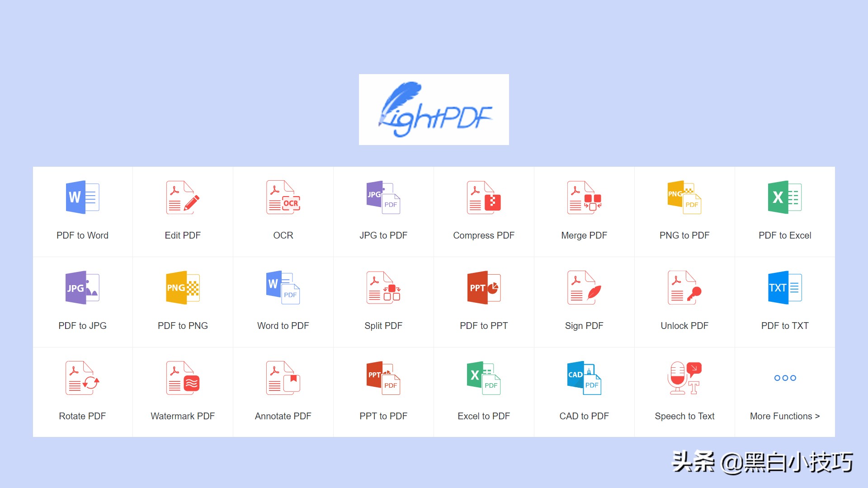This screenshot has height=488, width=868.
Task: Select the PNG to PDF icon
Action: coord(684,197)
